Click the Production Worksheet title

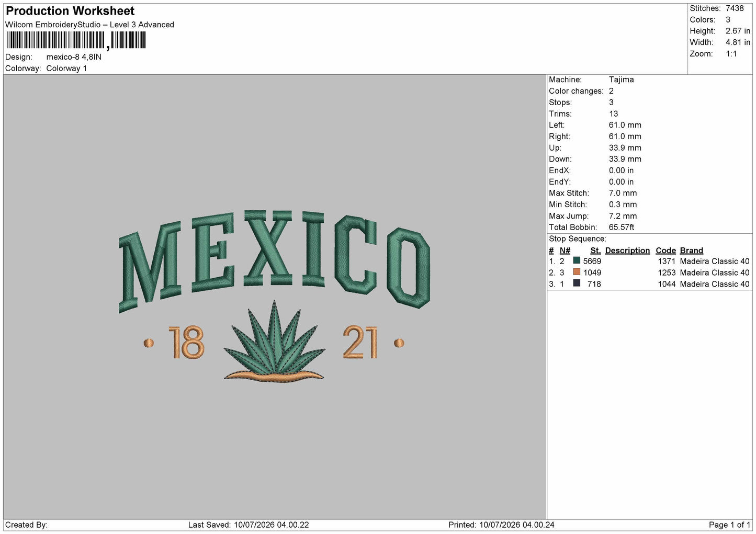(70, 11)
